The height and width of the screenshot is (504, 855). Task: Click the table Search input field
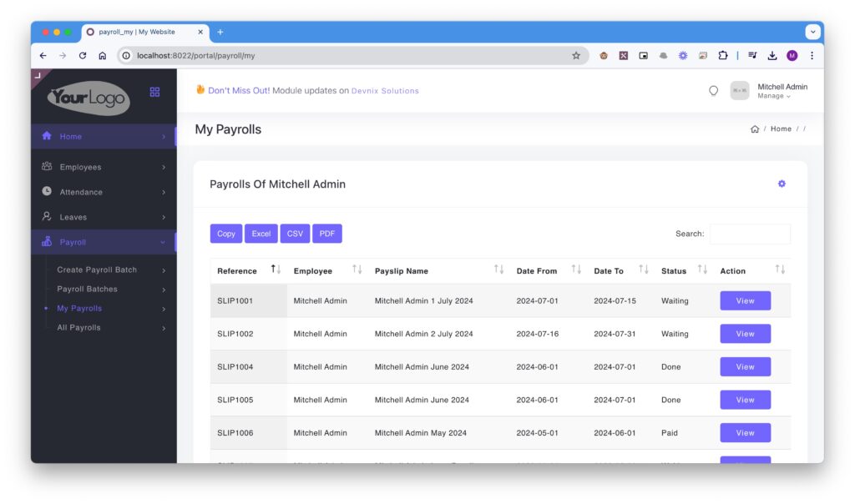coord(749,234)
